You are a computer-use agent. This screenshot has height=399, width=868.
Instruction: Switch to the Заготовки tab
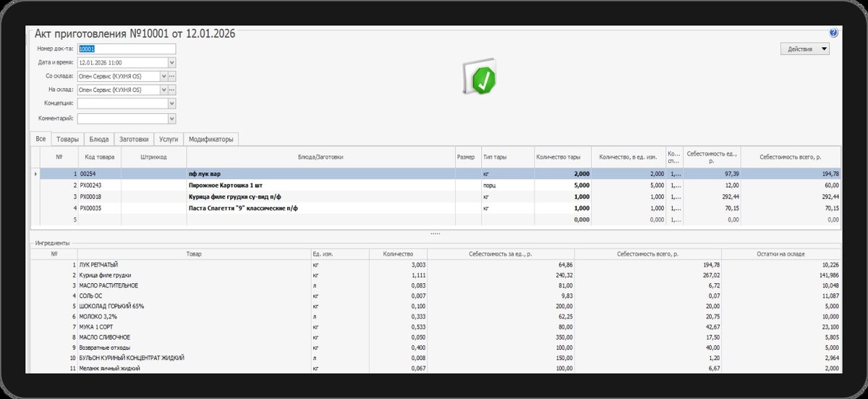pyautogui.click(x=134, y=139)
